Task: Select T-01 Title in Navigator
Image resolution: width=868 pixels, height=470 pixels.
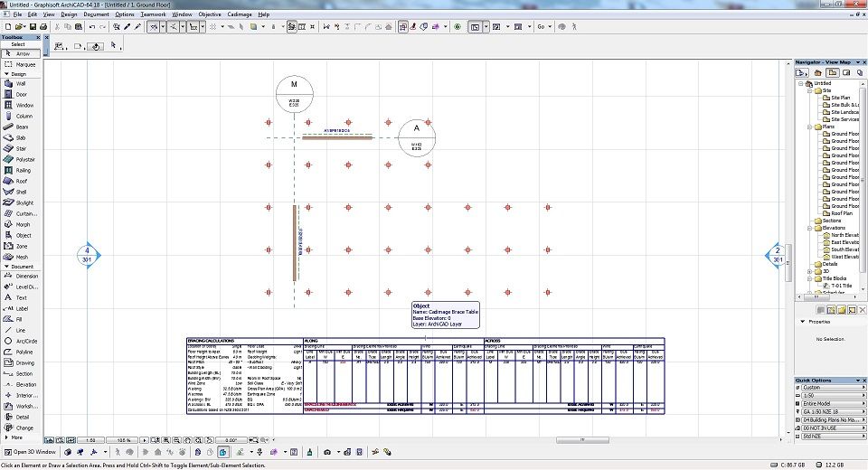Action: 838,286
